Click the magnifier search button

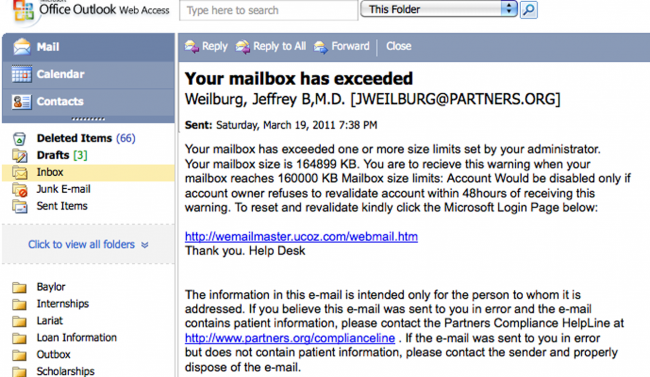click(529, 10)
